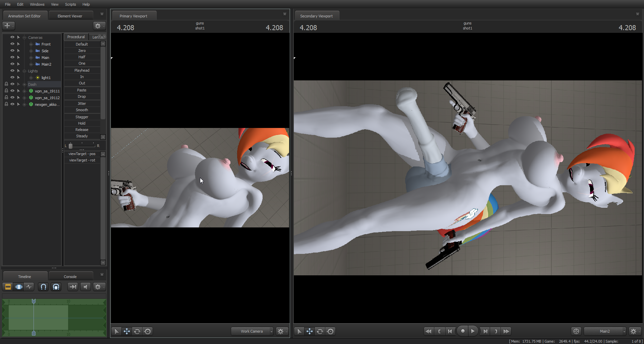Image resolution: width=644 pixels, height=344 pixels.
Task: Click the timeline playhead marker
Action: (34, 301)
